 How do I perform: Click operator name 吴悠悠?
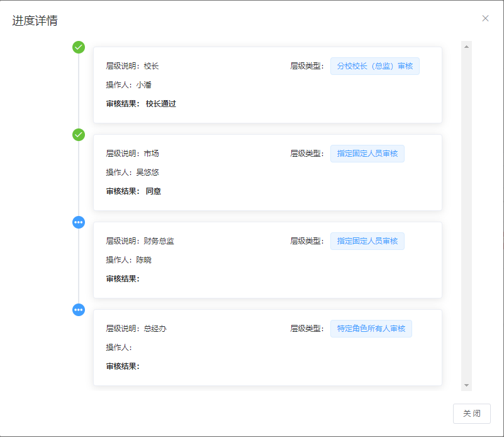click(147, 173)
